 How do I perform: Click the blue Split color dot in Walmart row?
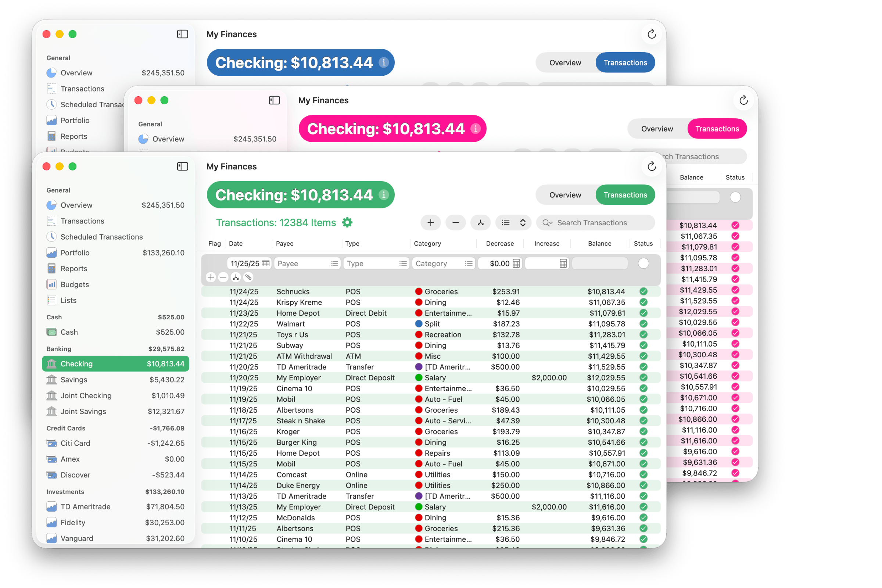tap(419, 324)
